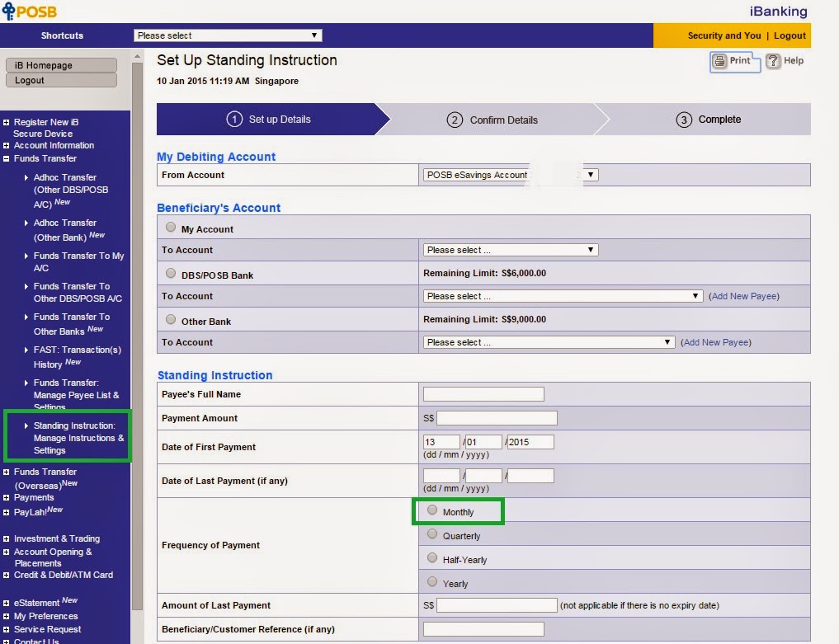This screenshot has height=644, width=839.
Task: Select DBS/POSB Bank radio button
Action: [171, 273]
